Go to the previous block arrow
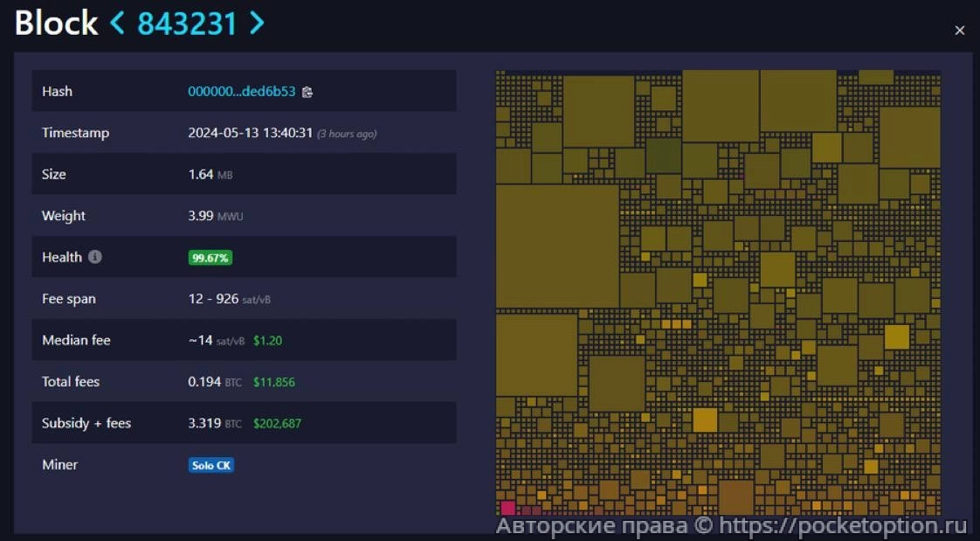Screen dimensions: 980x541 pyautogui.click(x=117, y=24)
